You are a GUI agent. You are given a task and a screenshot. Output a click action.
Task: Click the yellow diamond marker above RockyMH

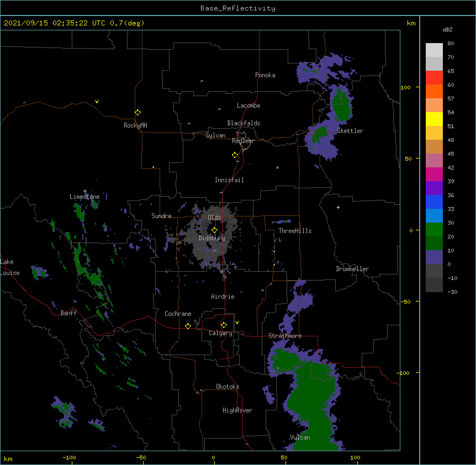point(138,113)
